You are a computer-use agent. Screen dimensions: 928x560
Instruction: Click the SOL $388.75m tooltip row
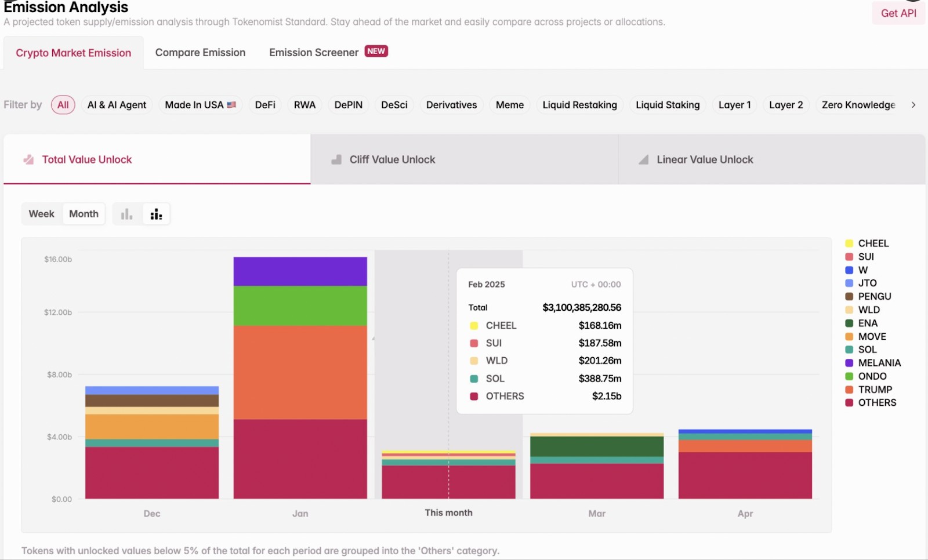click(x=545, y=379)
